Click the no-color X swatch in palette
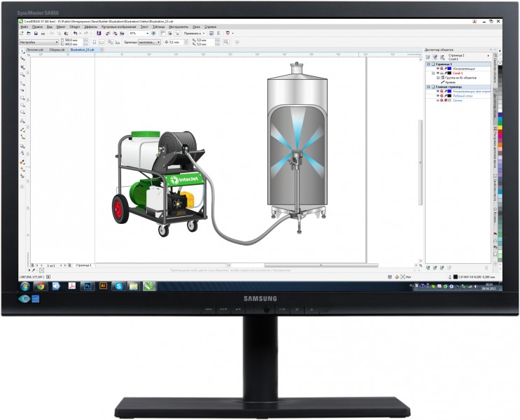Screen dimensions: 520x420 [500, 64]
